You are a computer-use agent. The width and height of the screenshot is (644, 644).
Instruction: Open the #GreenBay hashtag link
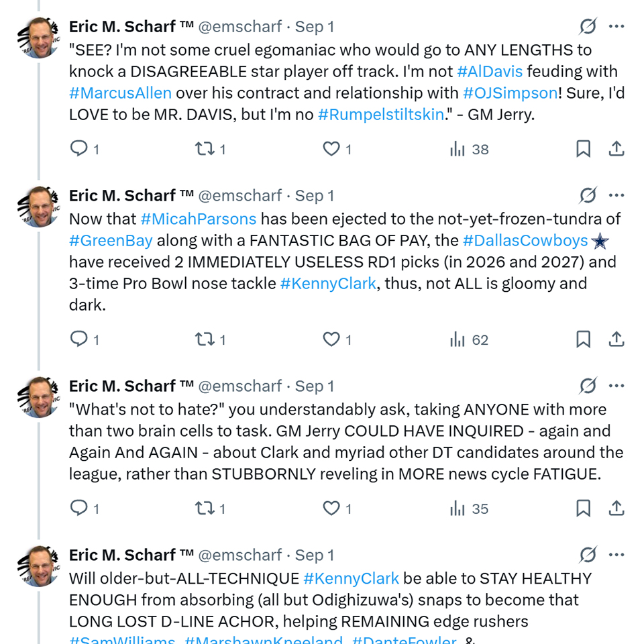111,240
